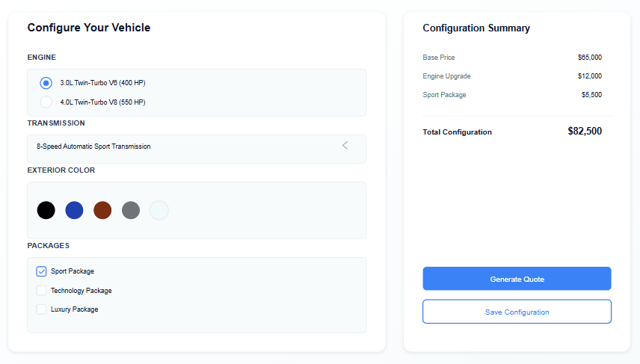Enable the Technology Package checkbox
The width and height of the screenshot is (640, 364).
pyautogui.click(x=42, y=290)
